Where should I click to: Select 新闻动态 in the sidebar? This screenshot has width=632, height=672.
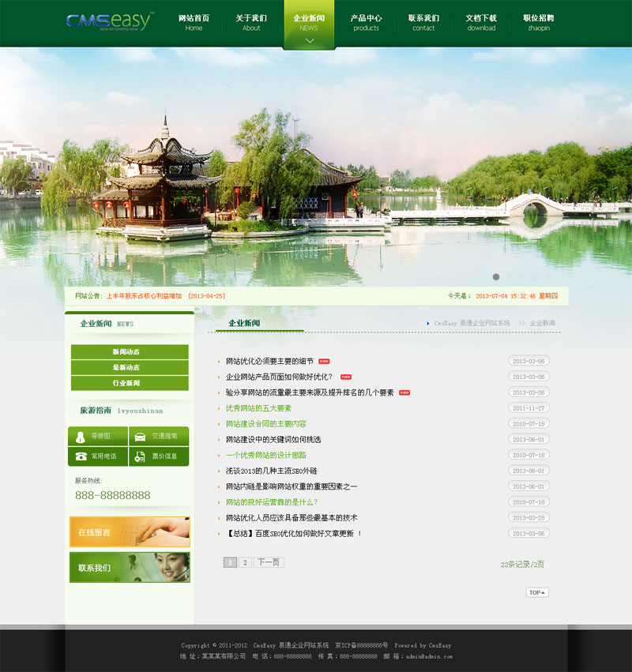tap(130, 352)
